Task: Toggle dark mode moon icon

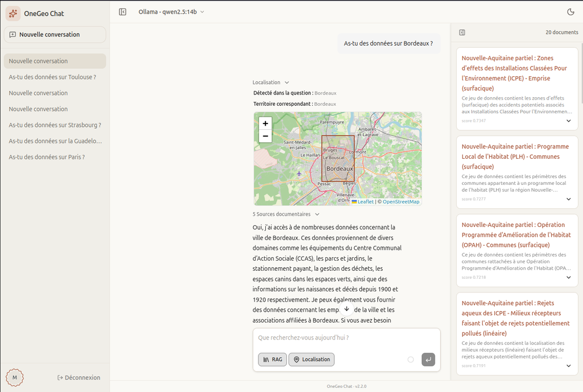Action: pos(570,12)
